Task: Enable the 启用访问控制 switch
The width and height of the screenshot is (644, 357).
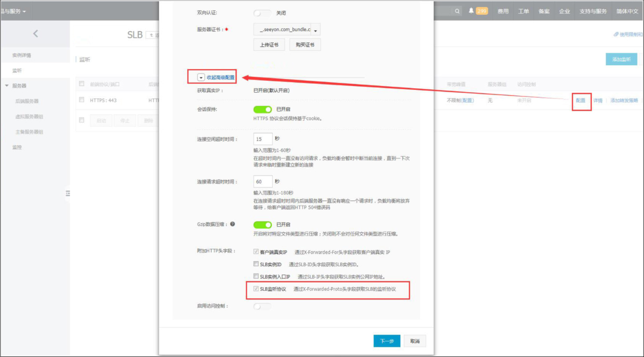Action: [262, 306]
